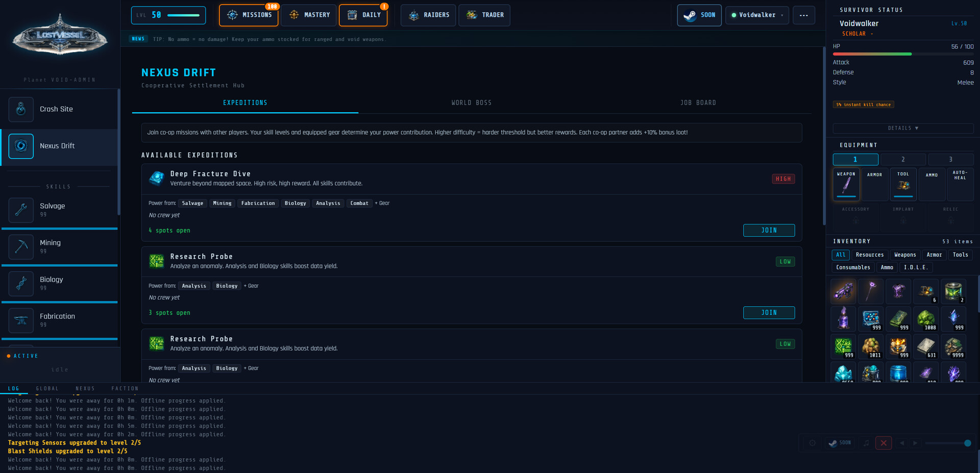Open the Trader button in top bar
The height and width of the screenshot is (473, 980).
coord(484,15)
